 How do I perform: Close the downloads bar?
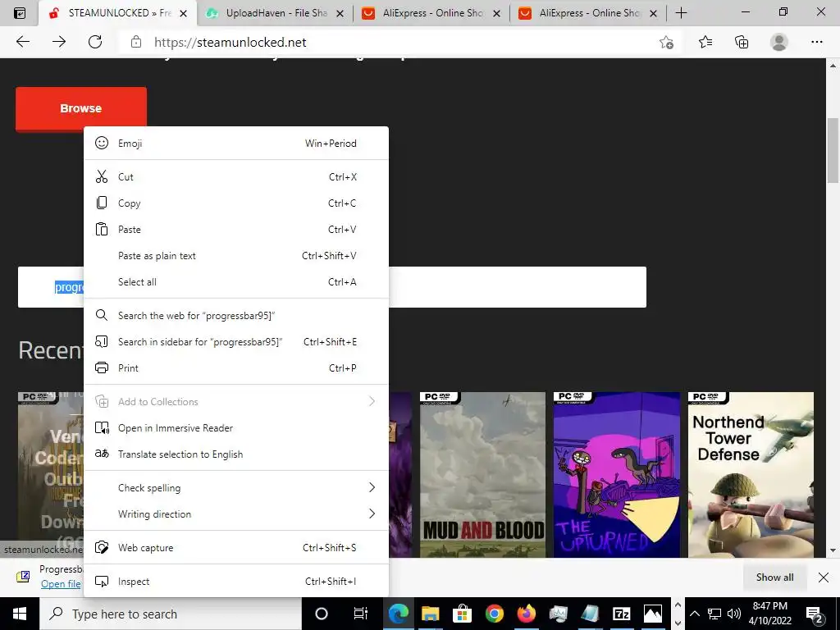(x=824, y=577)
